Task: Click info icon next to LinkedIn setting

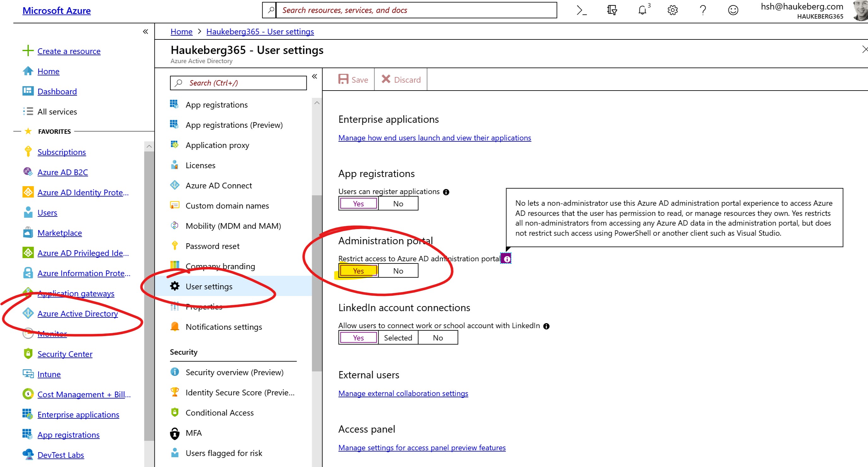Action: pos(546,326)
